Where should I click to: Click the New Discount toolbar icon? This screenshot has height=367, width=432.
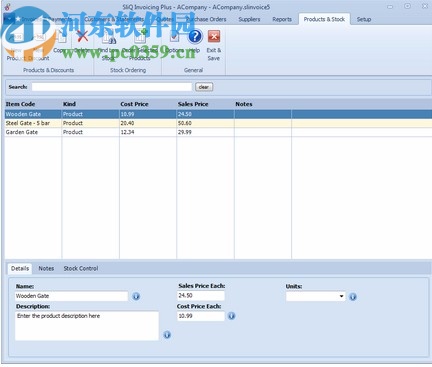coord(39,37)
